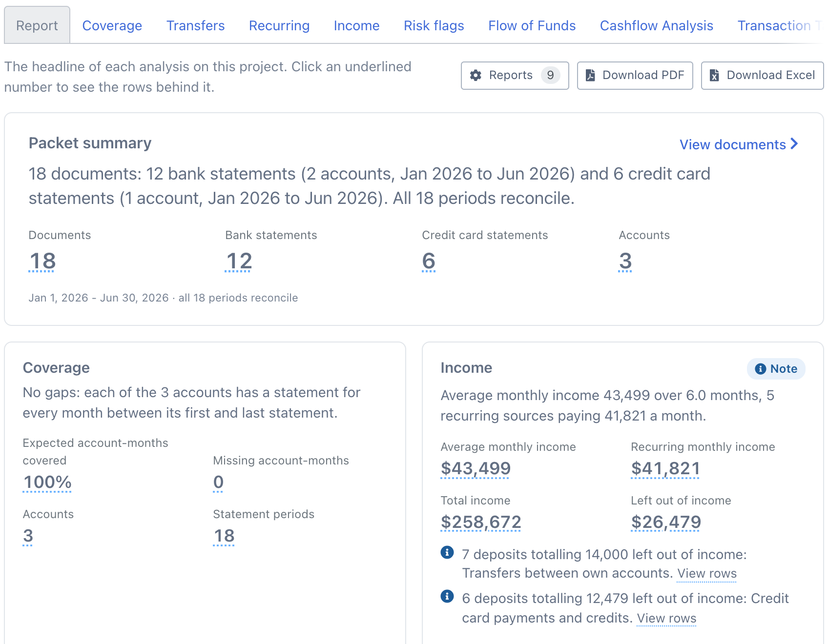Click the gear icon in the Reports button
The width and height of the screenshot is (828, 644).
coord(476,75)
